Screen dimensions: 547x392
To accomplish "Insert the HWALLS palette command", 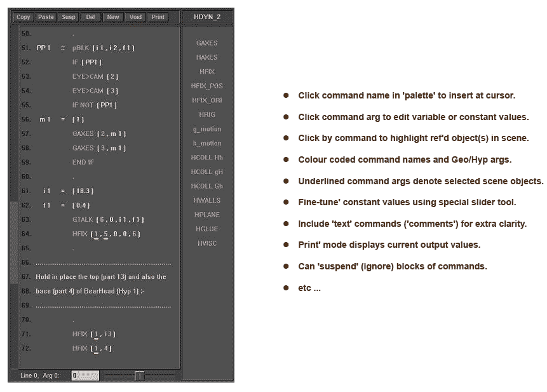I will pos(207,200).
